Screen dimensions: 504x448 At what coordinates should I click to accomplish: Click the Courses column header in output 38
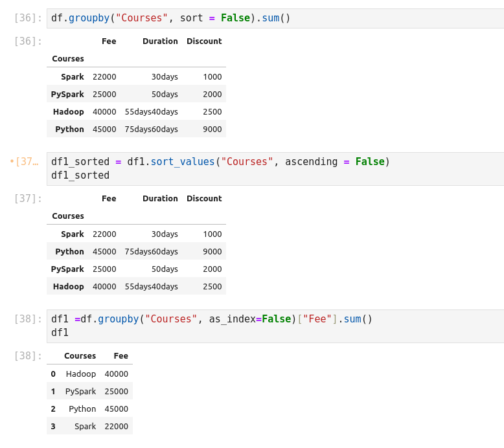click(80, 356)
